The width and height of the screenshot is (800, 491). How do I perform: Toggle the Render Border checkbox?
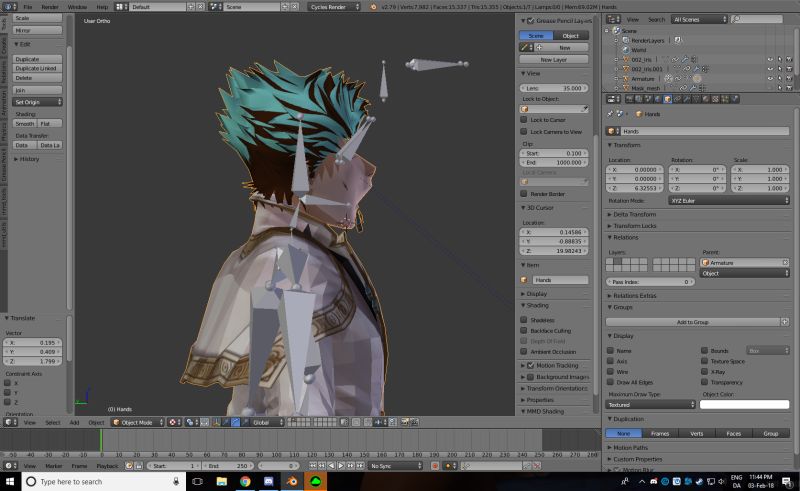[523, 193]
